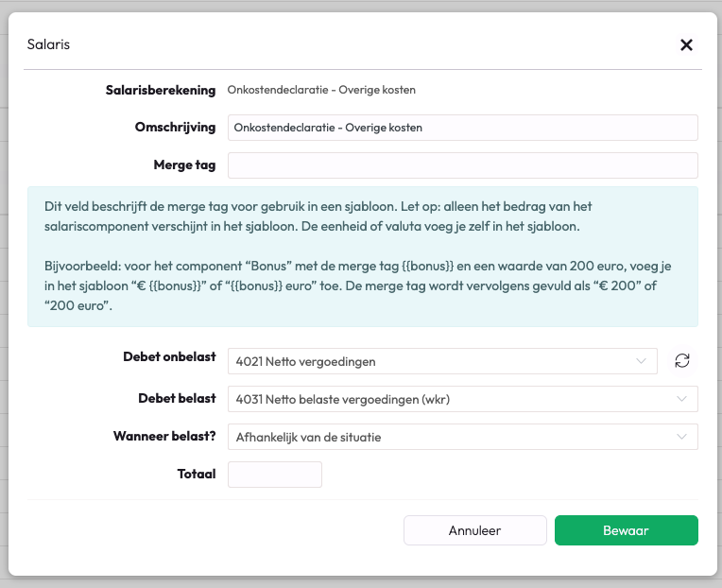
Task: Click the Salarisberekening value text
Action: 321,90
